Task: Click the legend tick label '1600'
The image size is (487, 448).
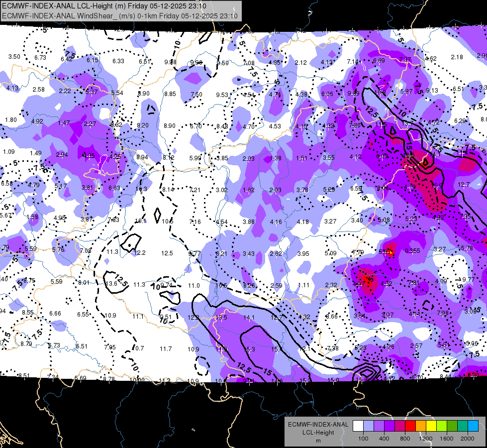Action: pyautogui.click(x=446, y=439)
